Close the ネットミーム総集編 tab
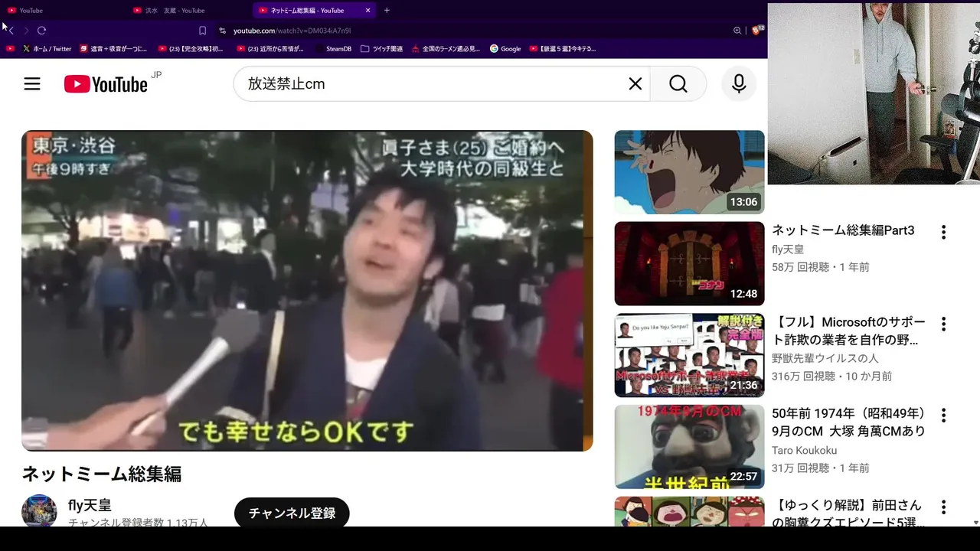 pos(367,10)
